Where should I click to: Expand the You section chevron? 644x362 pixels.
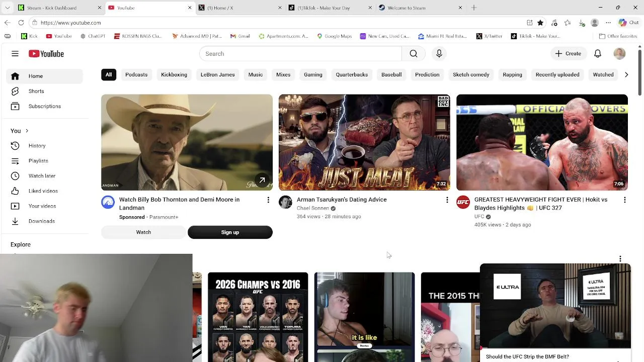tap(27, 131)
